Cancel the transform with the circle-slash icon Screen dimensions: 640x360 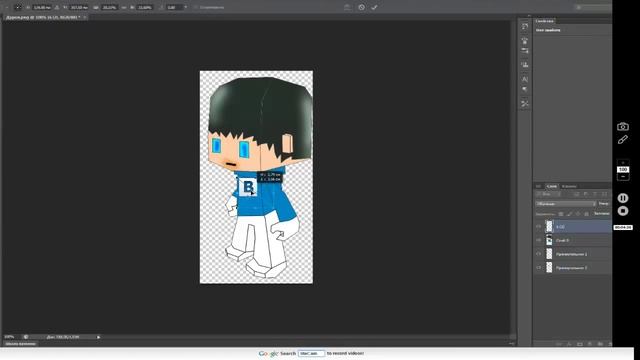click(362, 7)
